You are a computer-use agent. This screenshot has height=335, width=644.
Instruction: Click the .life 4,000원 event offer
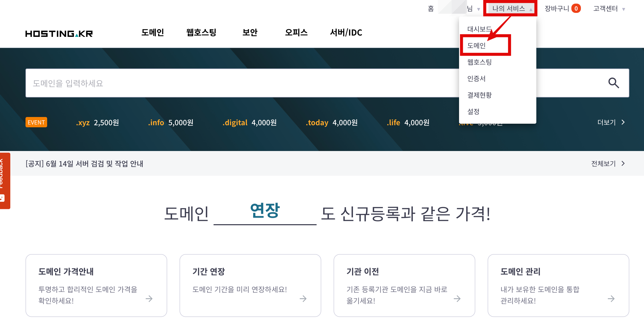click(x=408, y=123)
